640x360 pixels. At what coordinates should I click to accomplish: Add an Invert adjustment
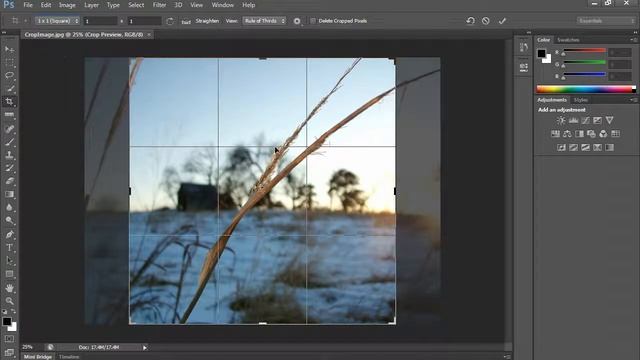point(562,147)
